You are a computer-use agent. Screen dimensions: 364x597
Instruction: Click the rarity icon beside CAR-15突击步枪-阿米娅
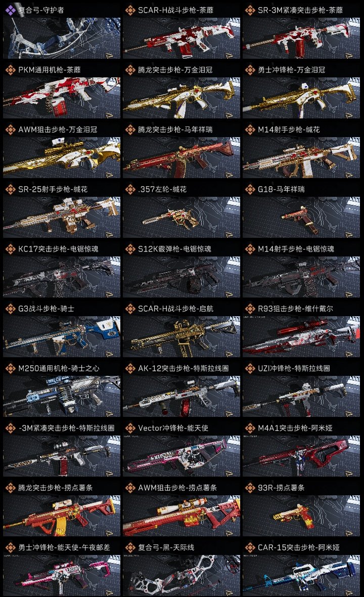pyautogui.click(x=250, y=547)
